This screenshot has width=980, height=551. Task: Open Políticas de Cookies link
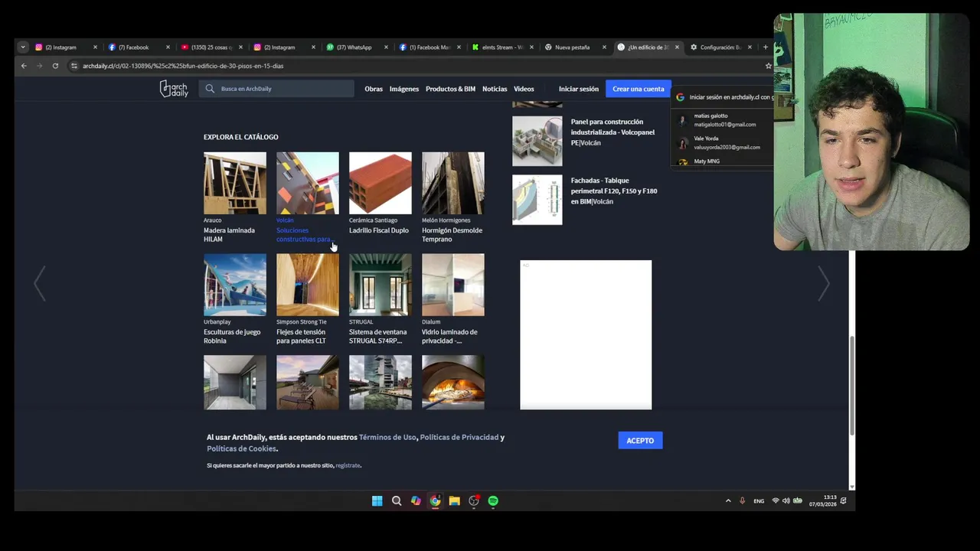241,448
